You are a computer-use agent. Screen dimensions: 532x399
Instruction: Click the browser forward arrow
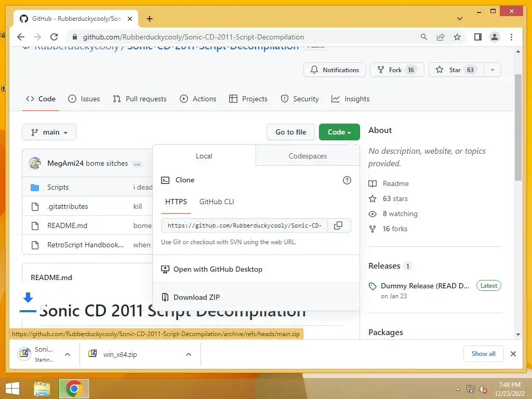pyautogui.click(x=37, y=37)
